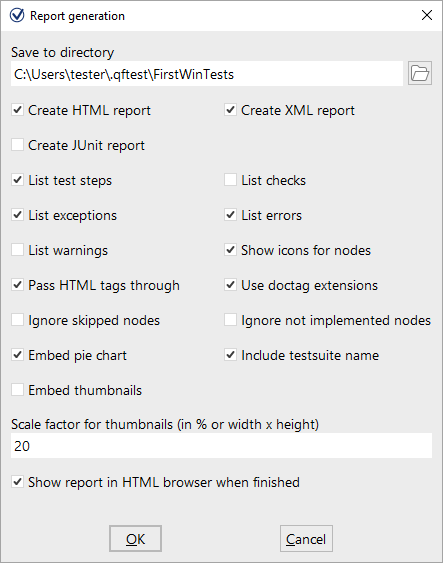Viewport: 443px width, 563px height.
Task: Focus the thumbnail scale factor field
Action: 221,446
